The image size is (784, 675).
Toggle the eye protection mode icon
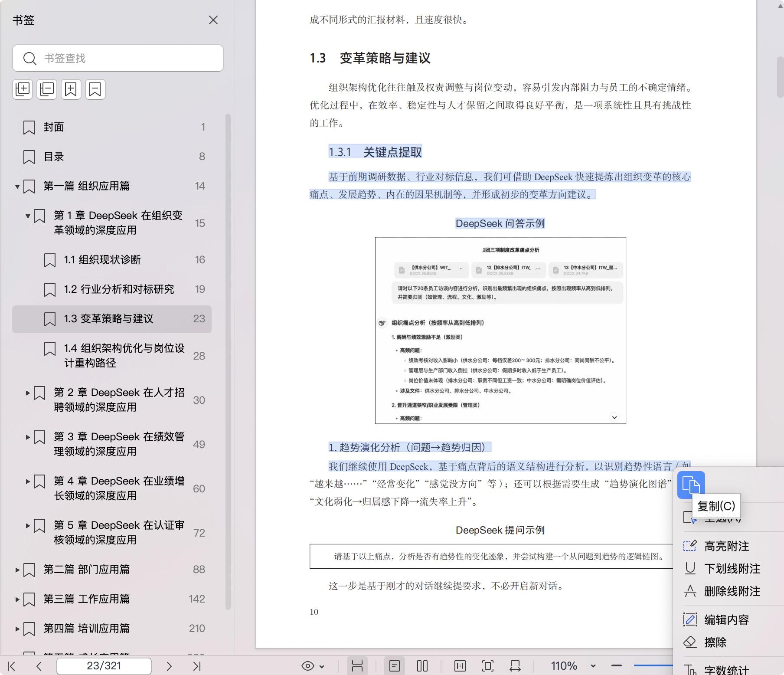pos(307,666)
